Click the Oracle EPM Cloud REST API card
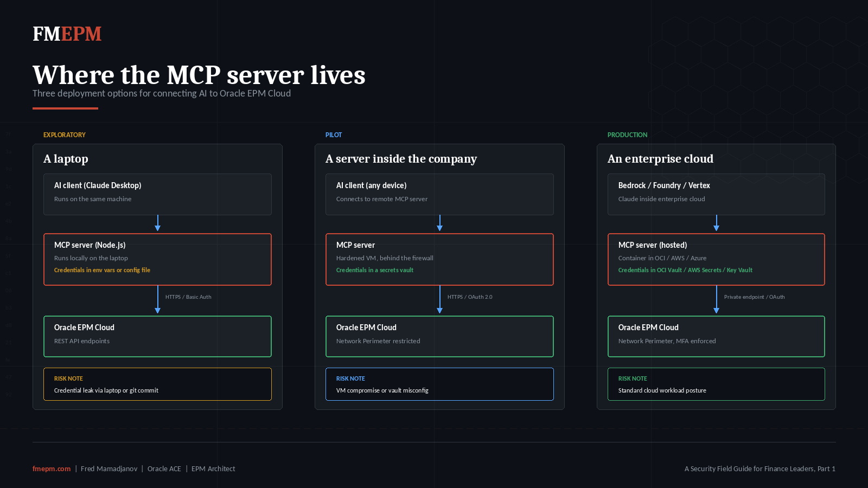 (157, 336)
